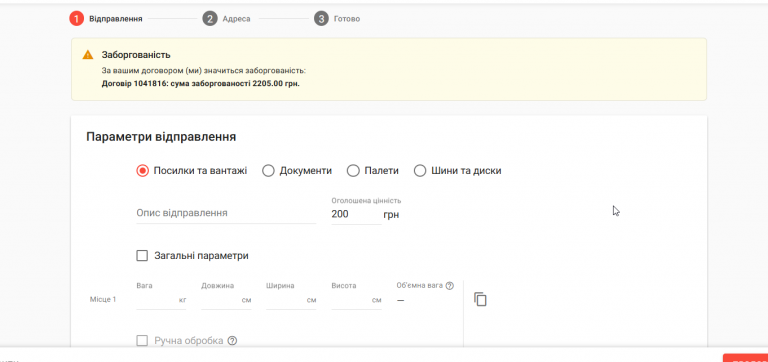768x362 pixels.
Task: Go to the Адреса step
Action: click(236, 19)
